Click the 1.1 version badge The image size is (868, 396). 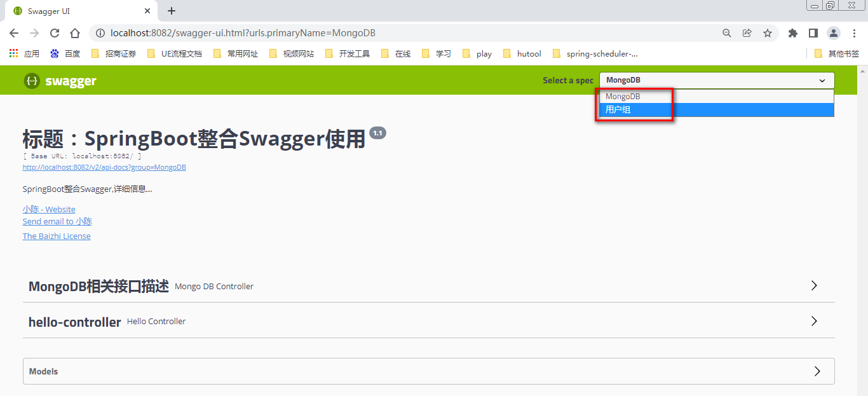[x=377, y=133]
